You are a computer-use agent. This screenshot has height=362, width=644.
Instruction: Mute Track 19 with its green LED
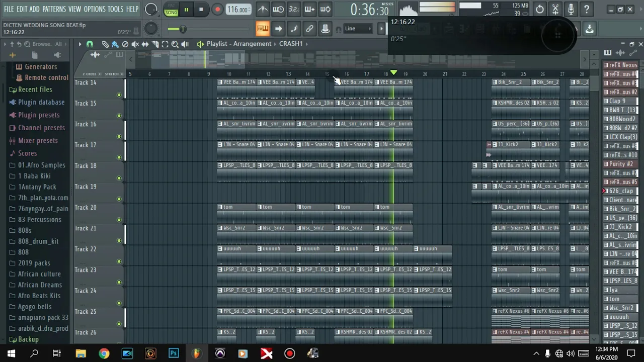pos(119,199)
